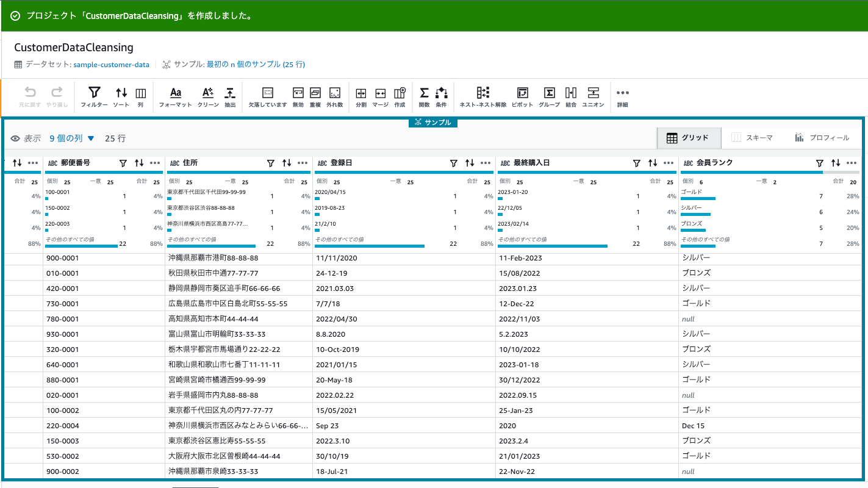Viewport: 868px width, 488px height.
Task: Open the 欠落しています missing values tool
Action: (x=267, y=97)
